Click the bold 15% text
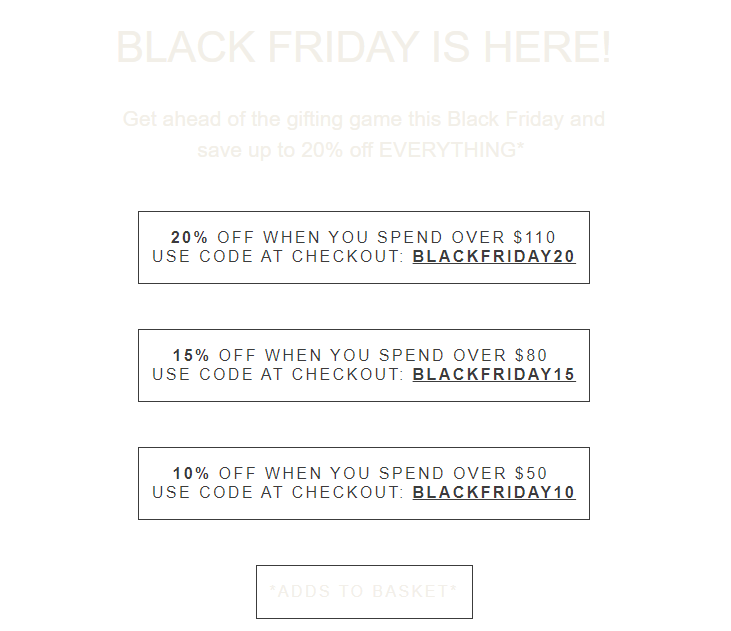The image size is (731, 631). tap(191, 355)
